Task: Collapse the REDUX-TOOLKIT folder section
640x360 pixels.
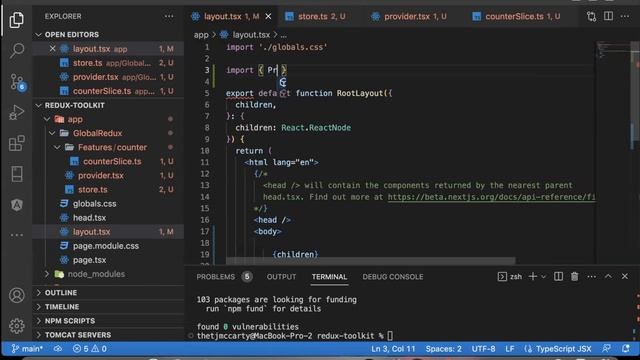Action: point(74,105)
